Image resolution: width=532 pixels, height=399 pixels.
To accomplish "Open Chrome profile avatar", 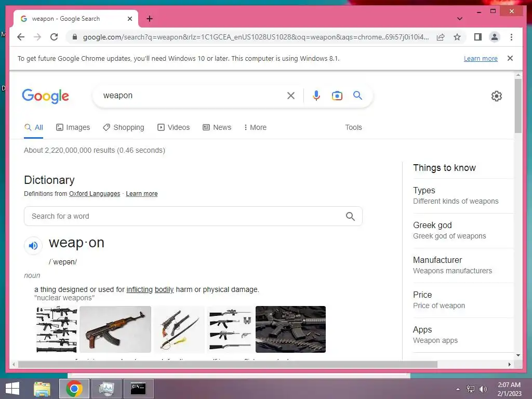I will (x=495, y=37).
